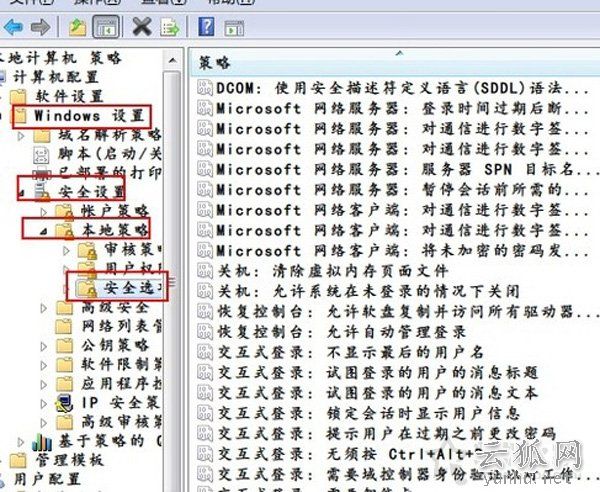Viewport: 600px width, 492px height.
Task: Open 交互式登录: 试图登录的用户的消息标题
Action: [378, 372]
